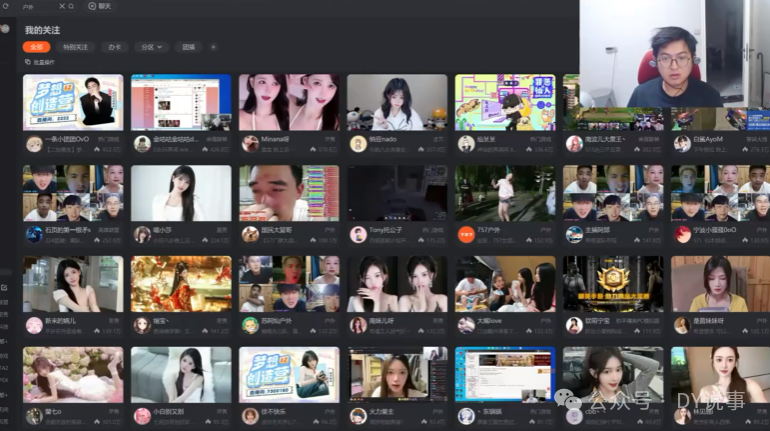The height and width of the screenshot is (431, 770).
Task: Click the magnifier search icon
Action: [x=71, y=6]
